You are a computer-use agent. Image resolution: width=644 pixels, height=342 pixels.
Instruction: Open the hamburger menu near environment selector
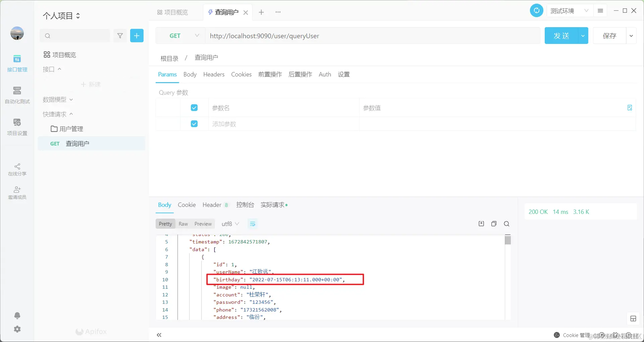(600, 11)
